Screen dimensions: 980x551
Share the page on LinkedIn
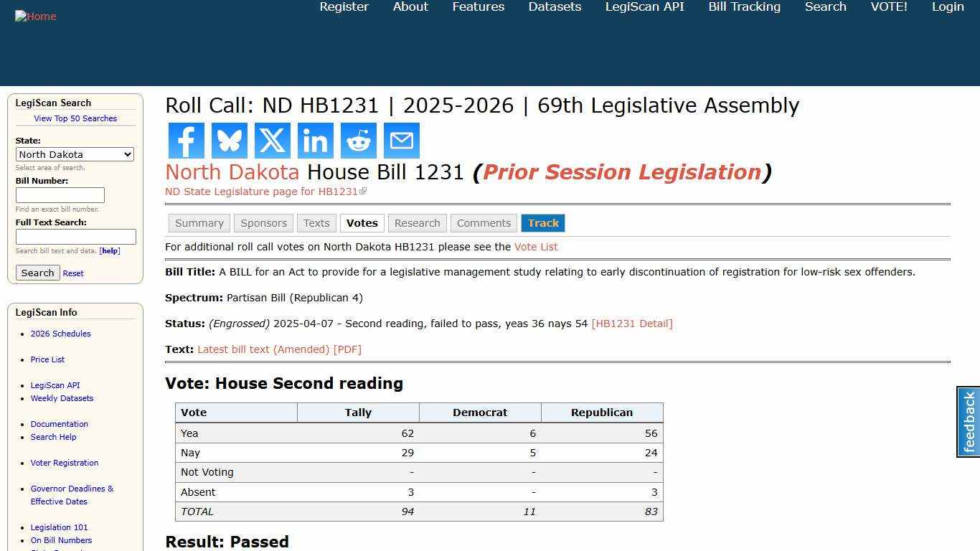[x=315, y=141]
